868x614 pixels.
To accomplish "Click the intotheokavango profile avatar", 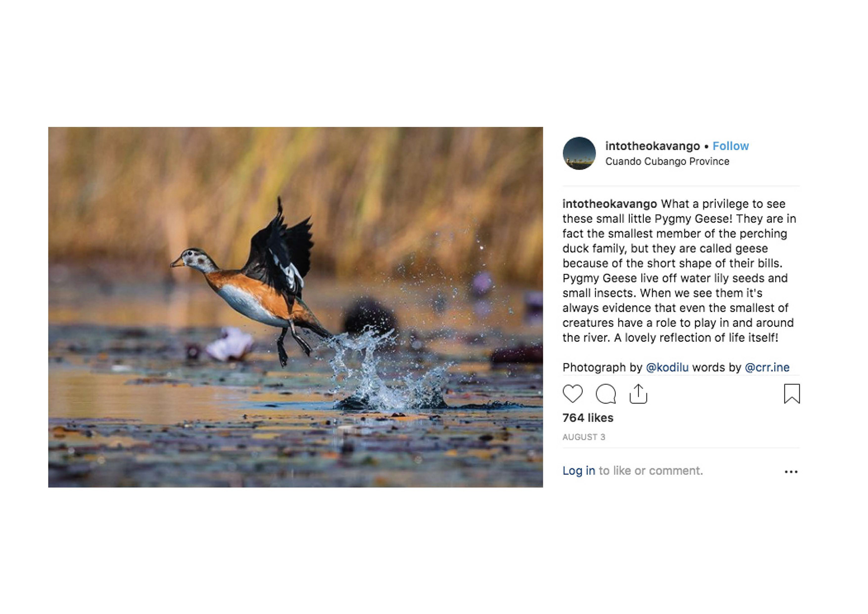I will click(x=579, y=153).
